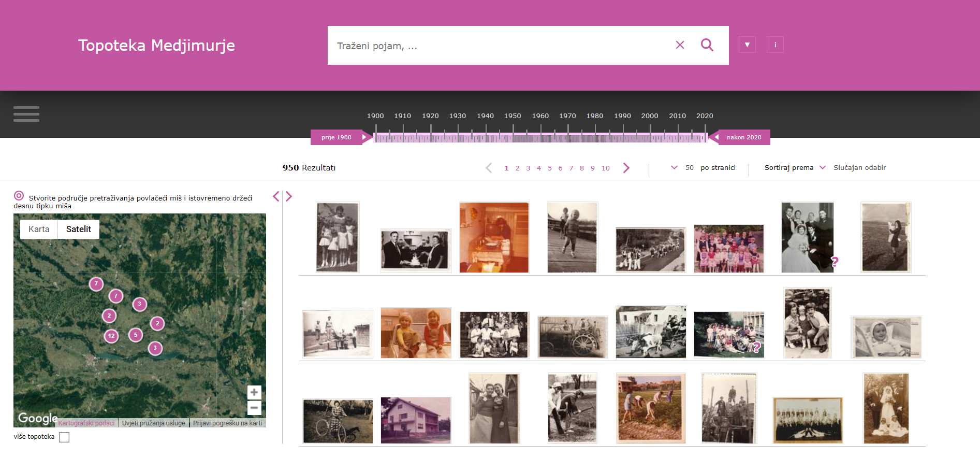
Task: Click the map cluster marker labeled 12
Action: (x=111, y=336)
